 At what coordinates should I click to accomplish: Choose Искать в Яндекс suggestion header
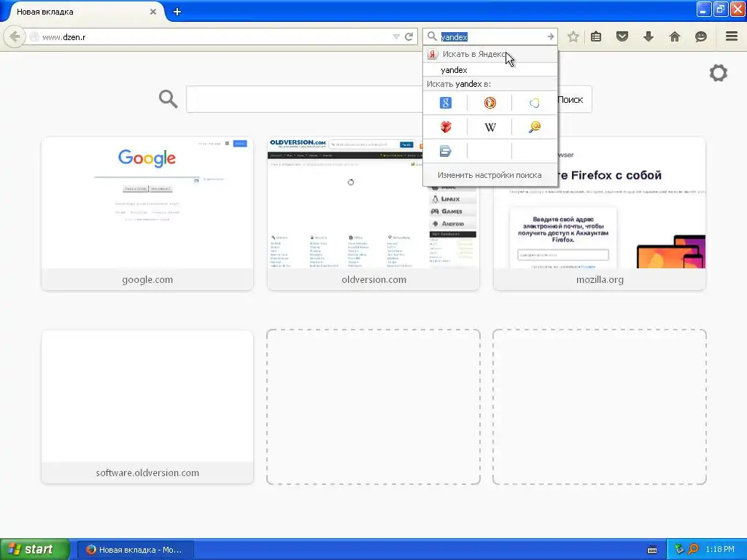tap(490, 54)
